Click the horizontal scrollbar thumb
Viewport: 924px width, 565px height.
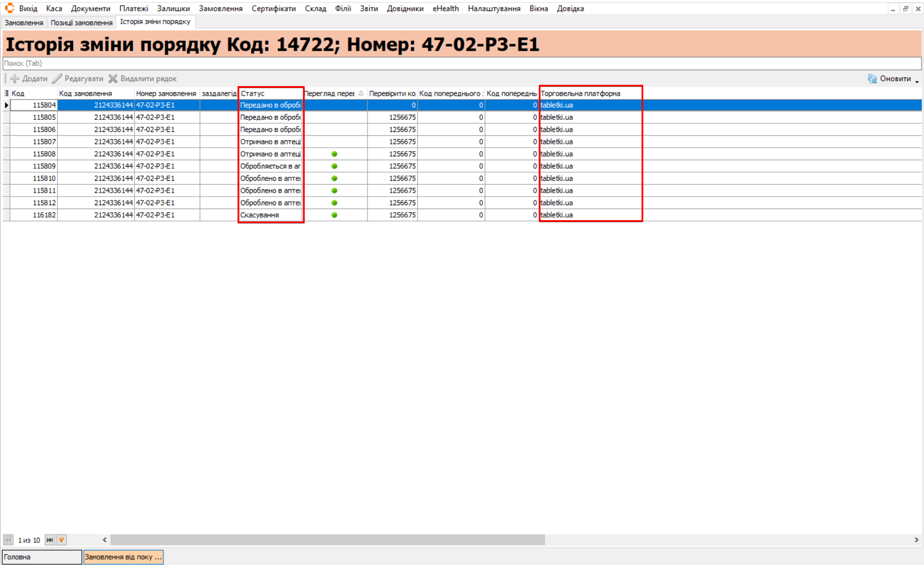[327, 540]
